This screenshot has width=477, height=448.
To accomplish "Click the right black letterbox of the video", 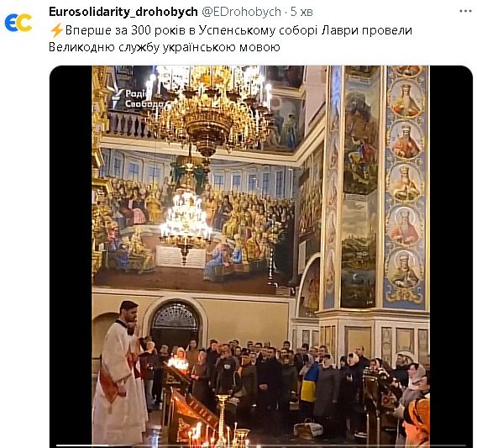I will click(x=451, y=256).
